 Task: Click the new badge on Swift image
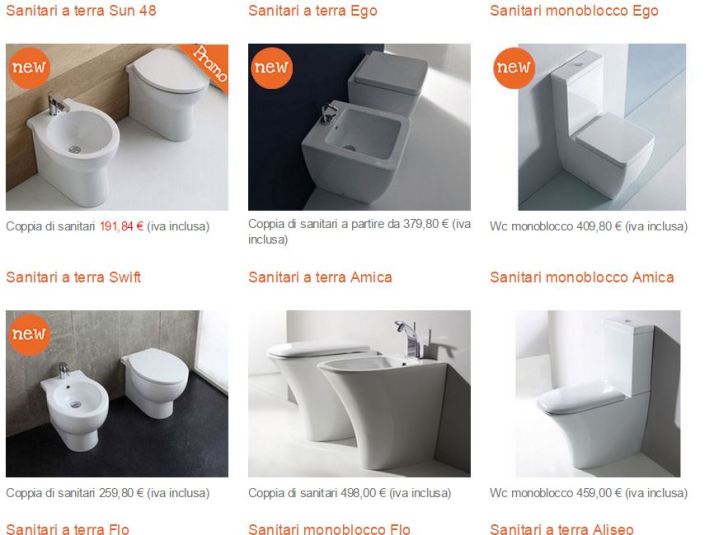29,334
